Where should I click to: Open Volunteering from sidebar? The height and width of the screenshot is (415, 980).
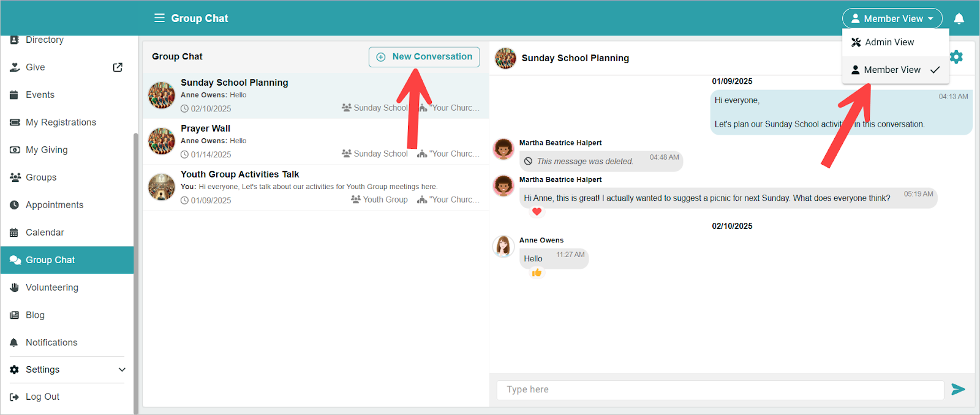pyautogui.click(x=52, y=288)
